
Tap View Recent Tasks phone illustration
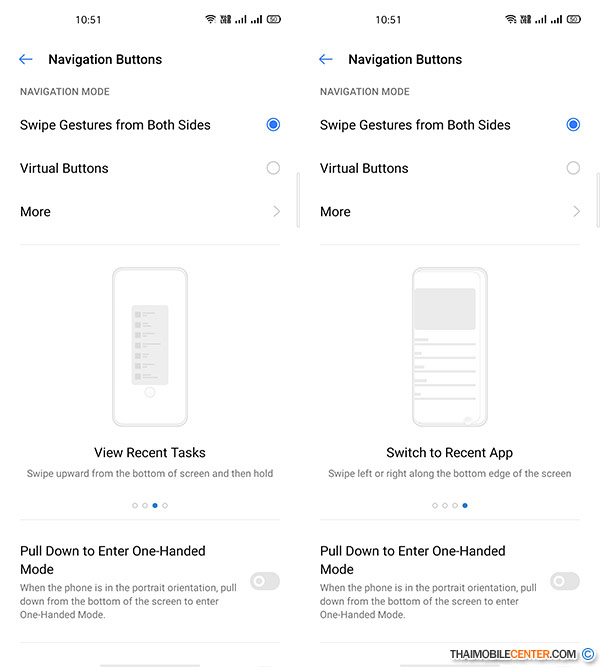[150, 347]
